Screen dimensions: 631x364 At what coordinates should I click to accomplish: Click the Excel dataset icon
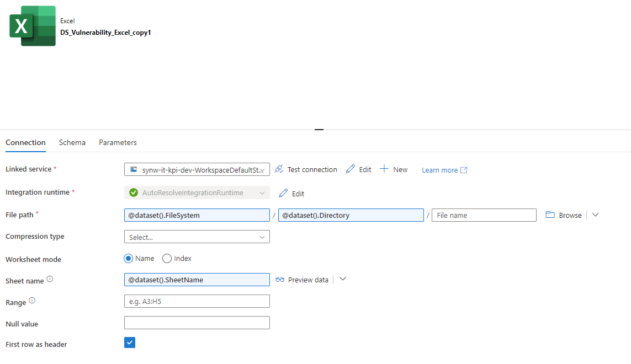[x=33, y=26]
